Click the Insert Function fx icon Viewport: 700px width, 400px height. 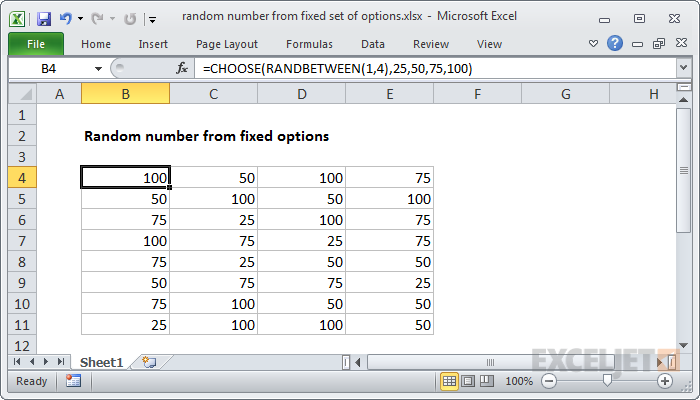[183, 68]
